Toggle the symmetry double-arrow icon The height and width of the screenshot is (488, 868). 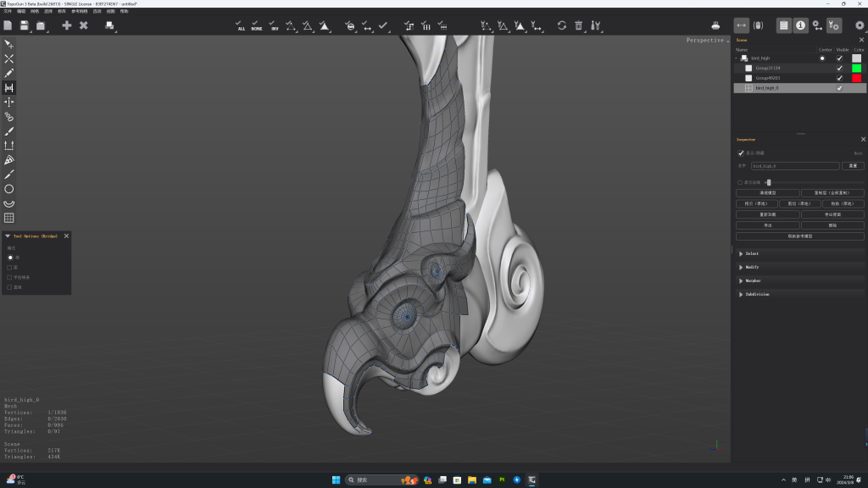(741, 25)
